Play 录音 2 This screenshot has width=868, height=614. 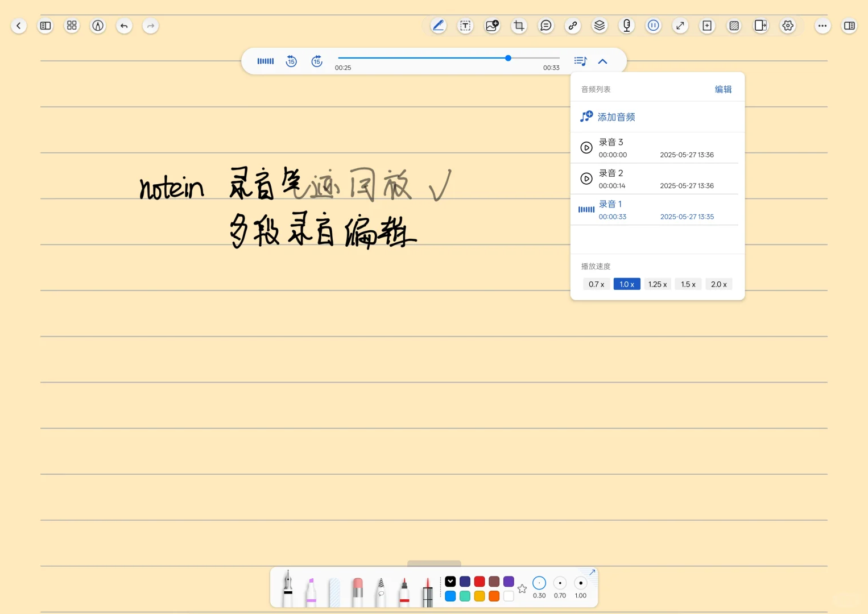click(x=586, y=179)
